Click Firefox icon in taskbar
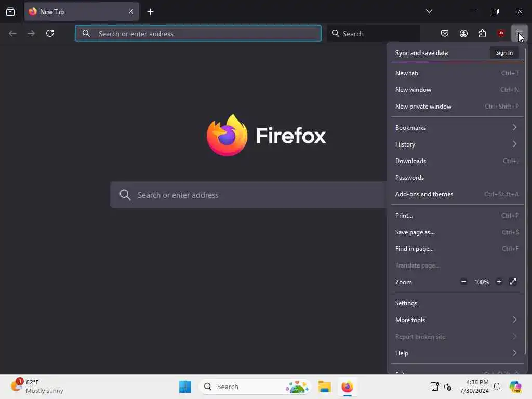Viewport: 532px width, 399px height. [348, 387]
